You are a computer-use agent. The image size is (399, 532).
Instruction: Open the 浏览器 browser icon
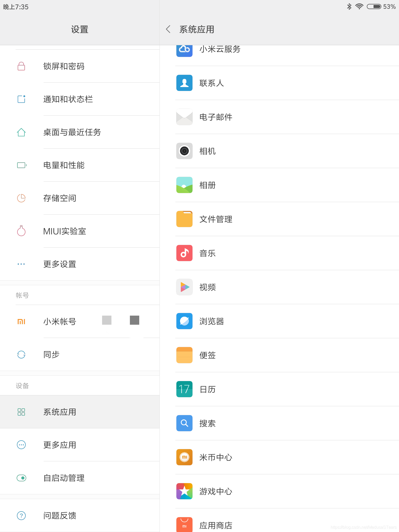pyautogui.click(x=184, y=321)
